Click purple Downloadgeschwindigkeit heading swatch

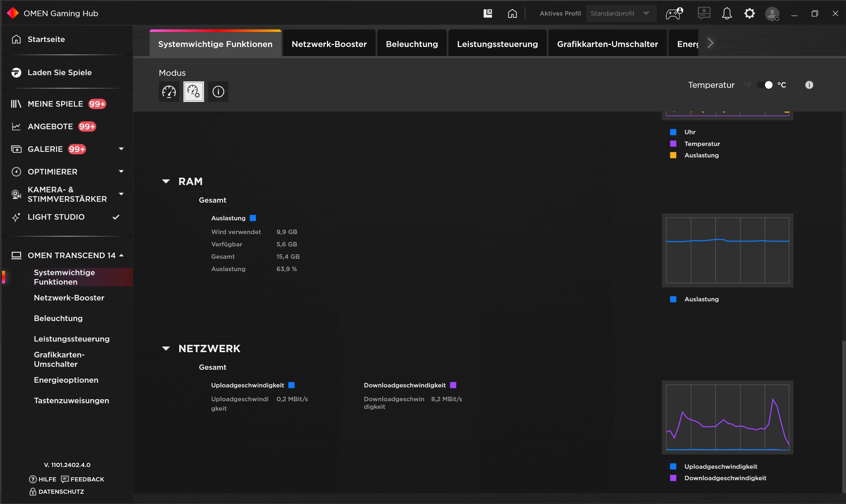click(453, 385)
